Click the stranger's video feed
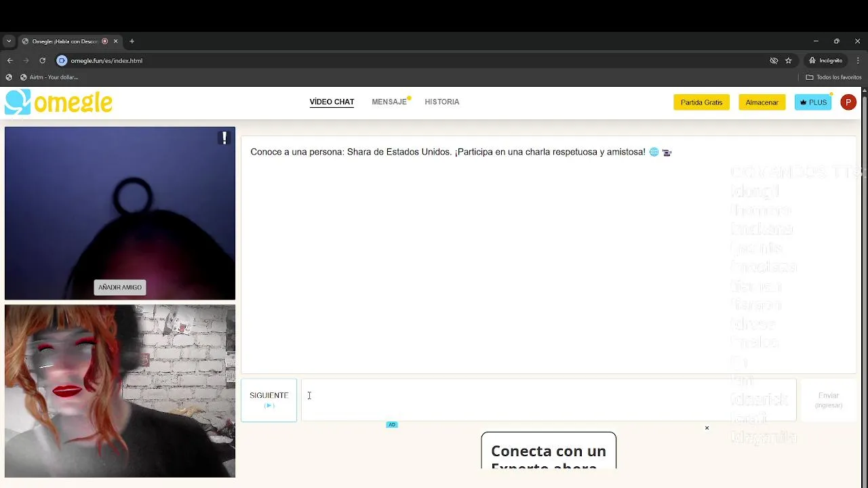This screenshot has height=488, width=868. (x=120, y=213)
